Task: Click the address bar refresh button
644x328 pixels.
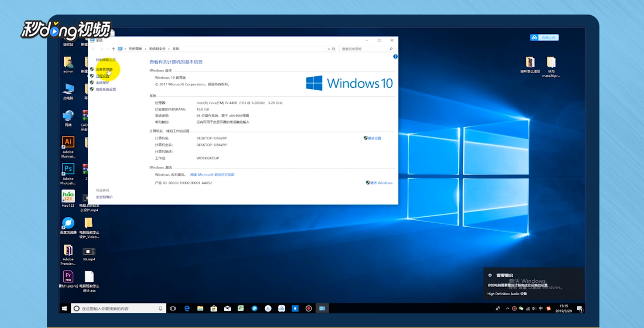Action: tap(334, 49)
